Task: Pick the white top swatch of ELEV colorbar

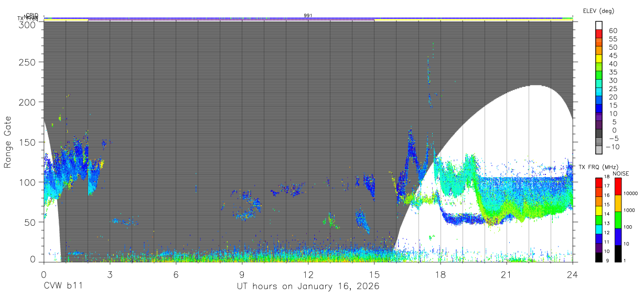Action: (x=599, y=25)
